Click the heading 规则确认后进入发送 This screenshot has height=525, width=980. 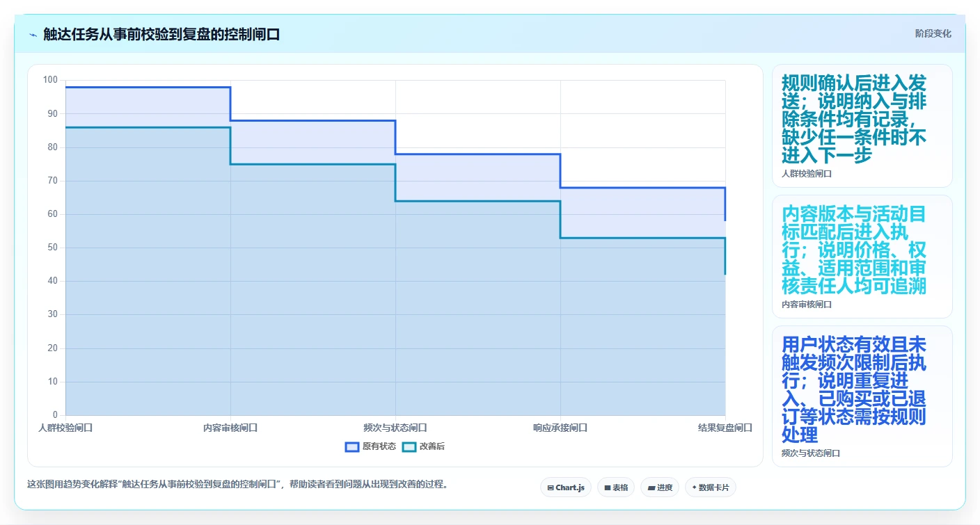pyautogui.click(x=854, y=92)
